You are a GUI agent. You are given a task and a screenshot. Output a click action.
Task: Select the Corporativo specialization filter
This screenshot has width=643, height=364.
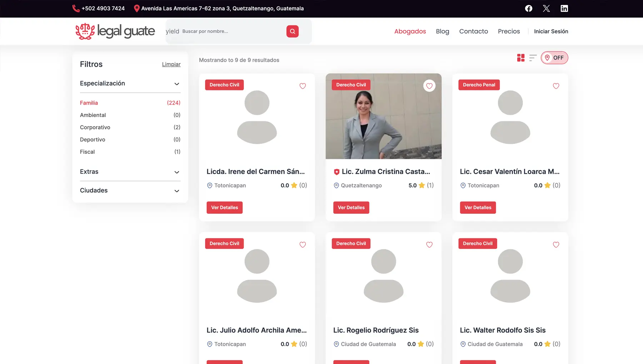coord(95,127)
